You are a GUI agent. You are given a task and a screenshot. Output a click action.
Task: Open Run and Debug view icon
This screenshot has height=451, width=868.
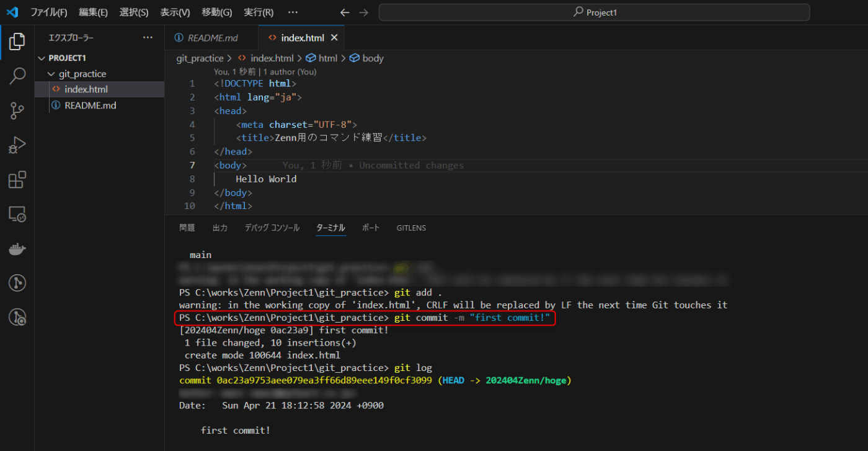click(17, 145)
